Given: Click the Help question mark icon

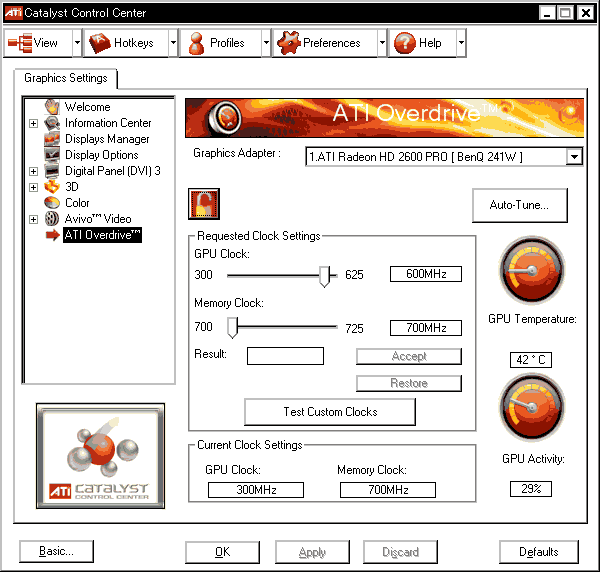Looking at the screenshot, I should [405, 43].
